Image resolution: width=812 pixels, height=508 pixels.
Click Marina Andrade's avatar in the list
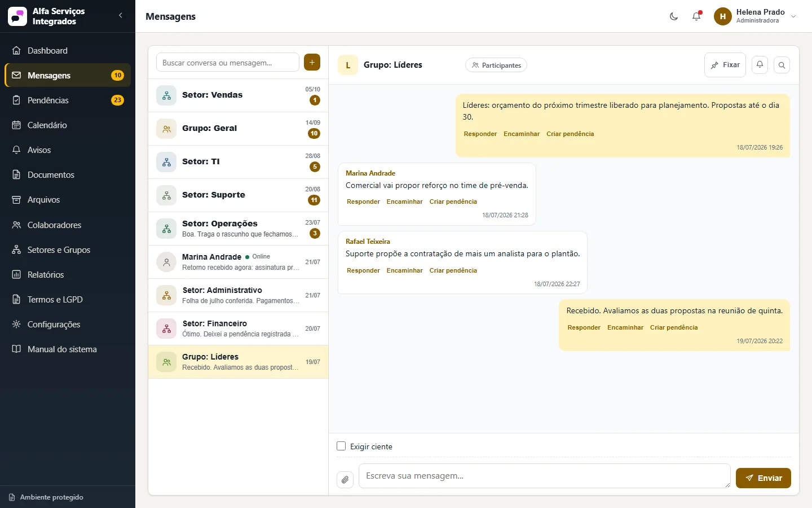(x=166, y=262)
